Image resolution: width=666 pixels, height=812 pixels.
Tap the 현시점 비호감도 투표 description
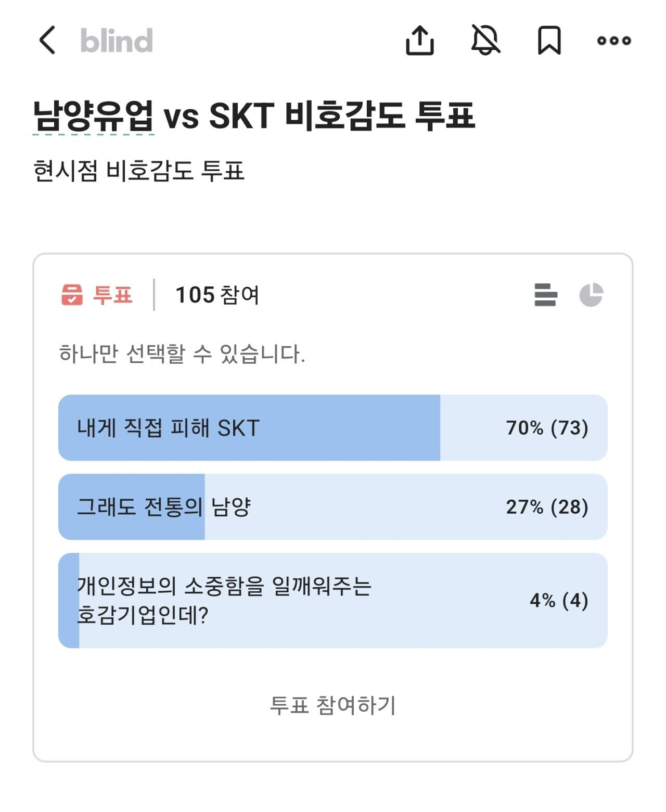point(138,171)
